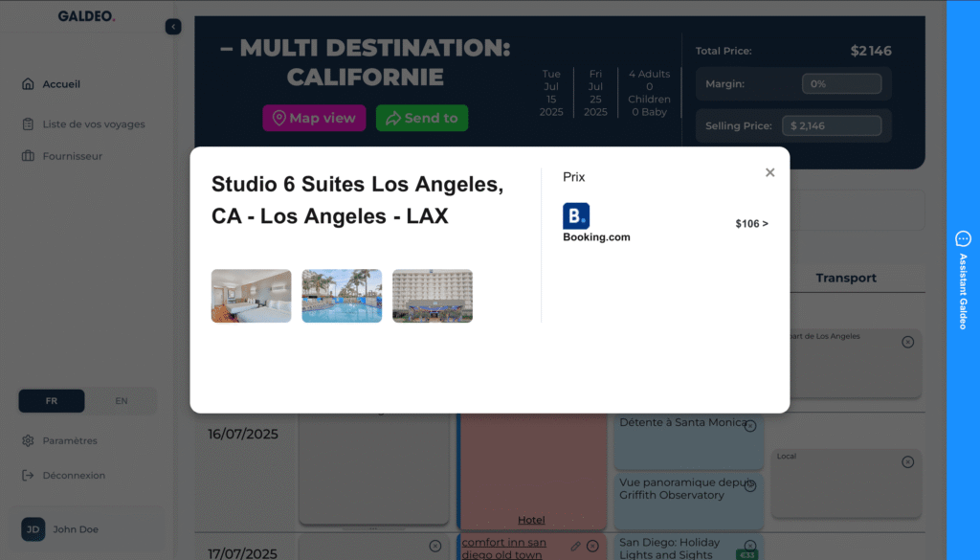Remove the Local transport card

pos(907,462)
